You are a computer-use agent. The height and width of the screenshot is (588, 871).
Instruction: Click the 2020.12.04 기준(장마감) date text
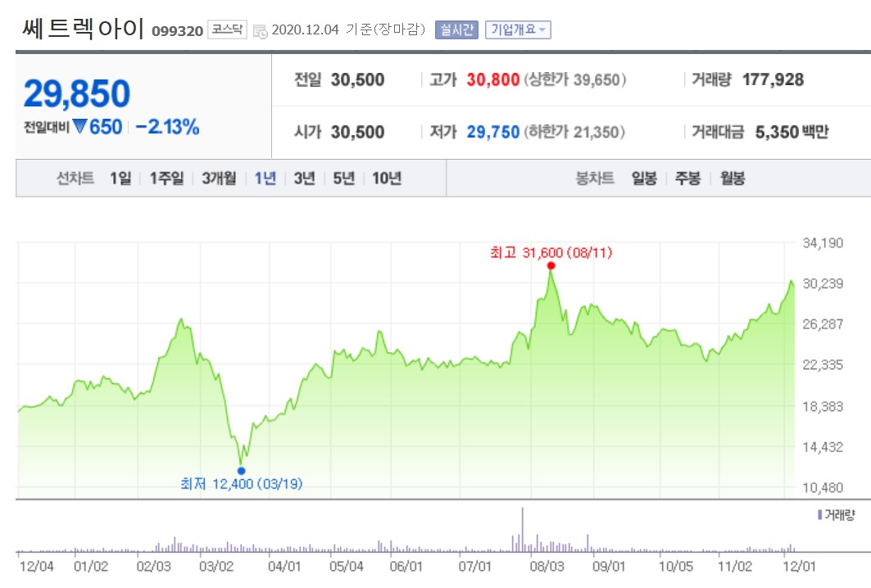coord(348,29)
